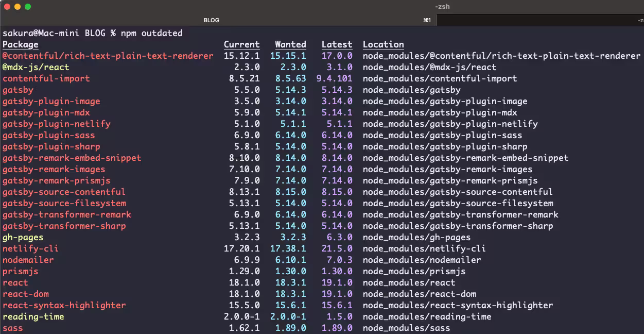Switch to the BLOG terminal tab
This screenshot has width=644, height=334.
point(212,20)
